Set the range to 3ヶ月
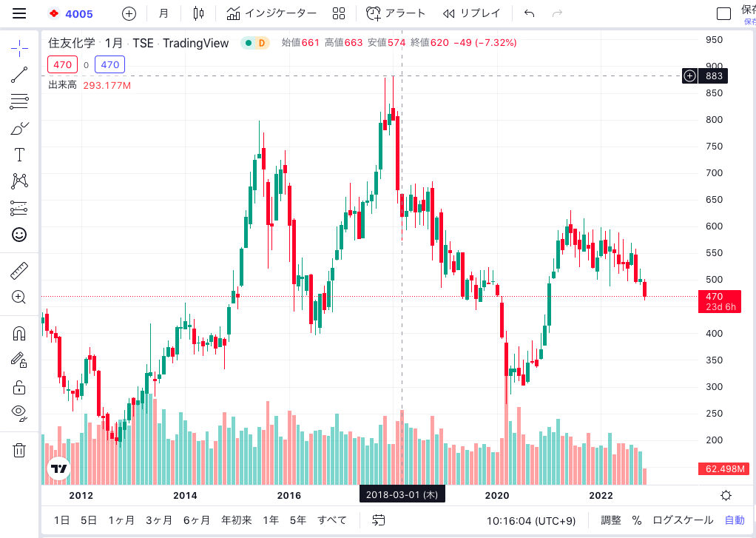The image size is (756, 538). 158,520
